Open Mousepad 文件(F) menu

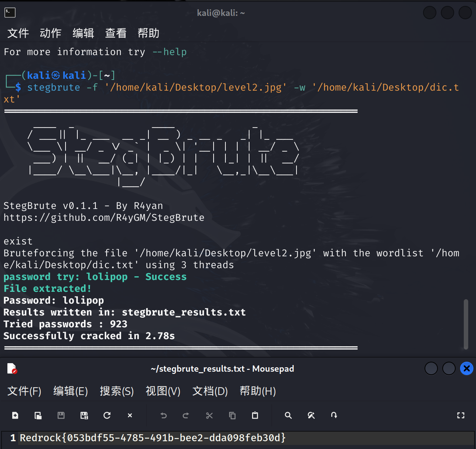click(x=24, y=391)
